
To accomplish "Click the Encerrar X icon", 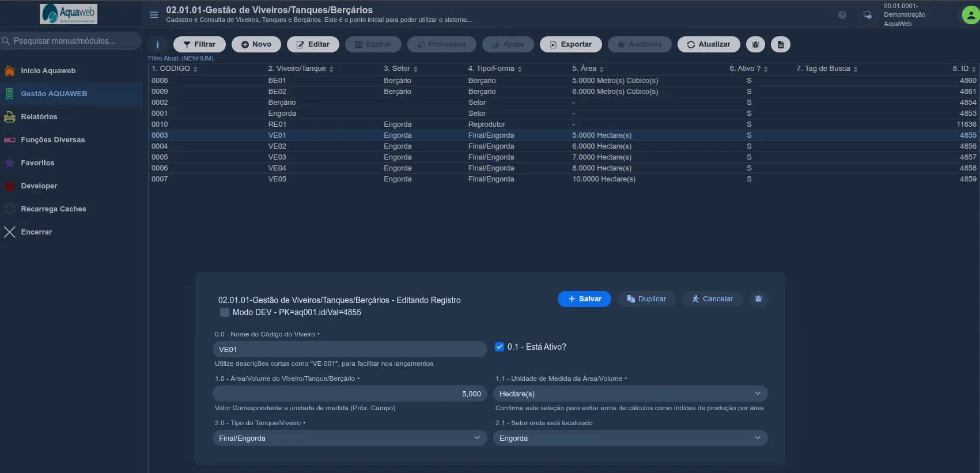I will point(10,232).
